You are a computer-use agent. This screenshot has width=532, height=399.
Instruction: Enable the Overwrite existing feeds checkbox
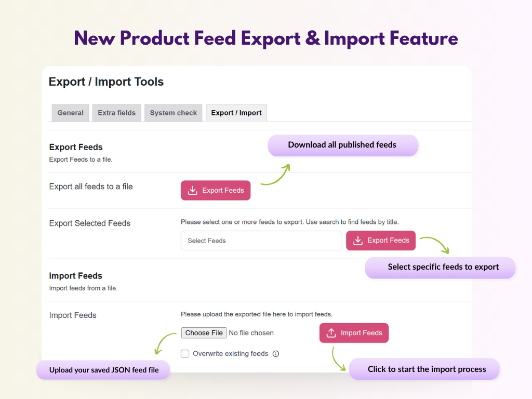point(185,354)
